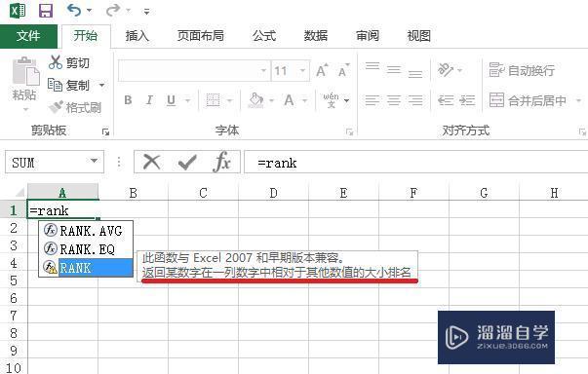
Task: Click the cell borders icon
Action: [213, 100]
